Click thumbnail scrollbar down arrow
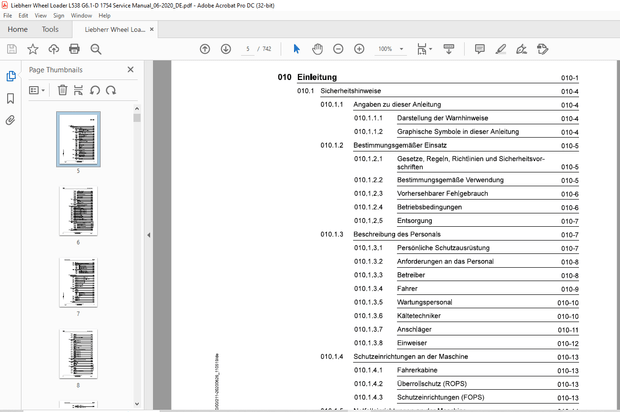The image size is (620, 412). (137, 404)
